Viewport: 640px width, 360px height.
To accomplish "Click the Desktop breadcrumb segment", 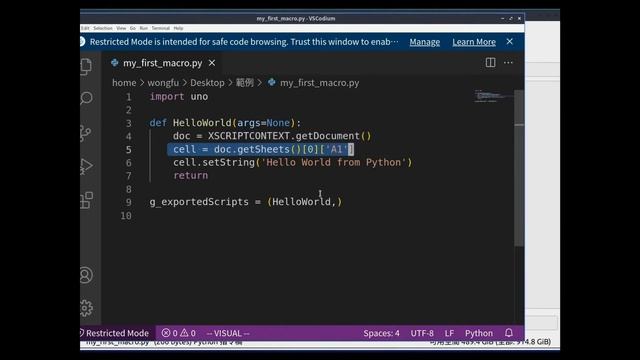I will click(x=207, y=83).
